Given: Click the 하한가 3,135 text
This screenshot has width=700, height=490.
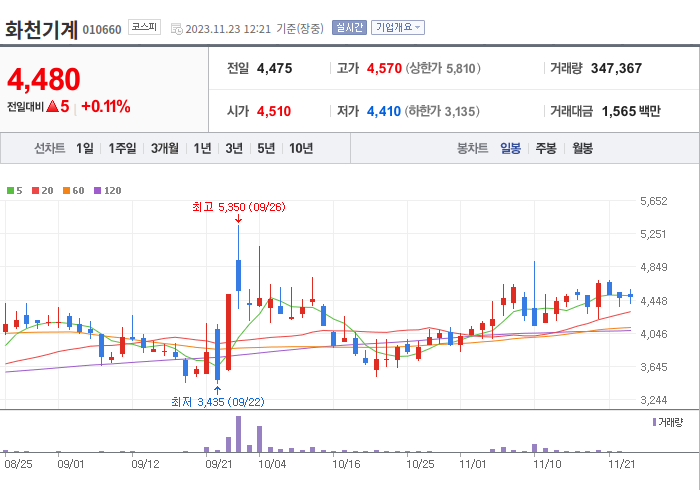Looking at the screenshot, I should pos(442,111).
